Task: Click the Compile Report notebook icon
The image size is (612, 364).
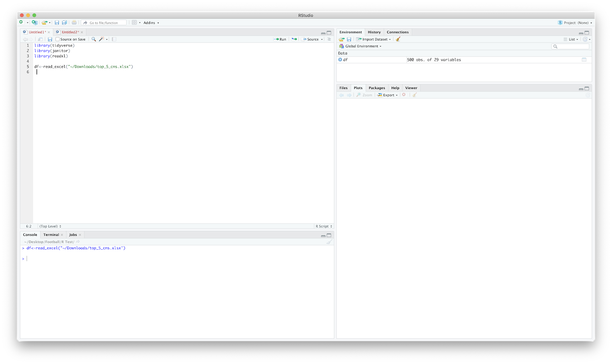Action: (114, 39)
